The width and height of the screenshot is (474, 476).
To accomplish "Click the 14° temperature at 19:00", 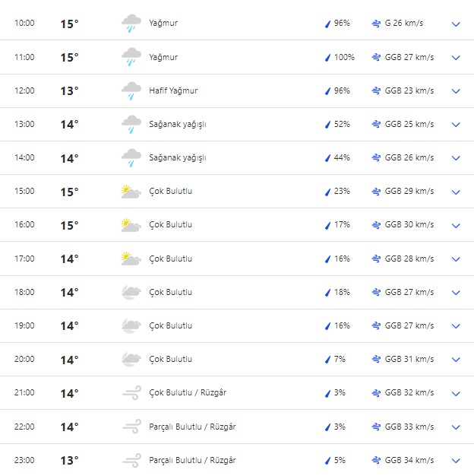I will [69, 326].
